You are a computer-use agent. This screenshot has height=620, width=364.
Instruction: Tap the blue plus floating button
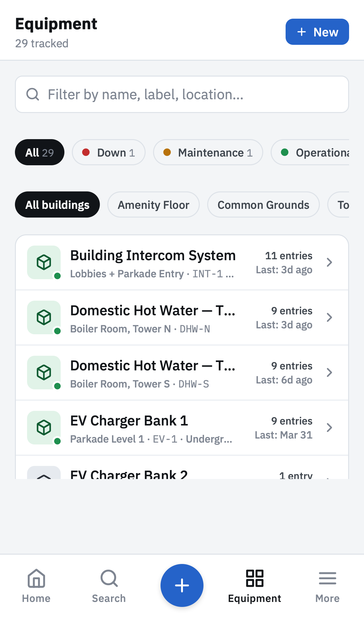[x=182, y=585]
